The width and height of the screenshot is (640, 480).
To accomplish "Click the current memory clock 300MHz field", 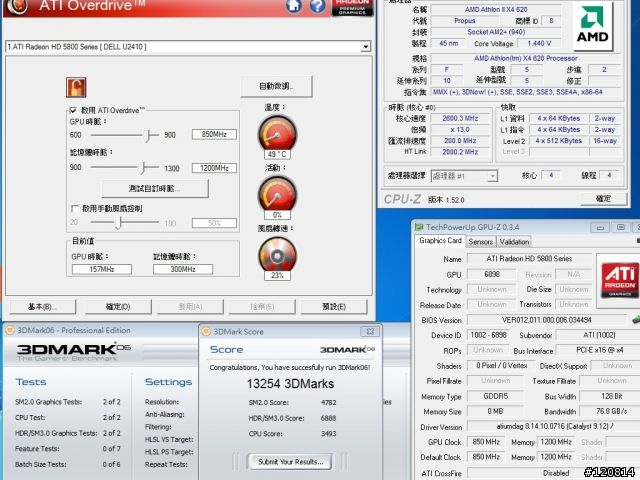I will [x=183, y=269].
